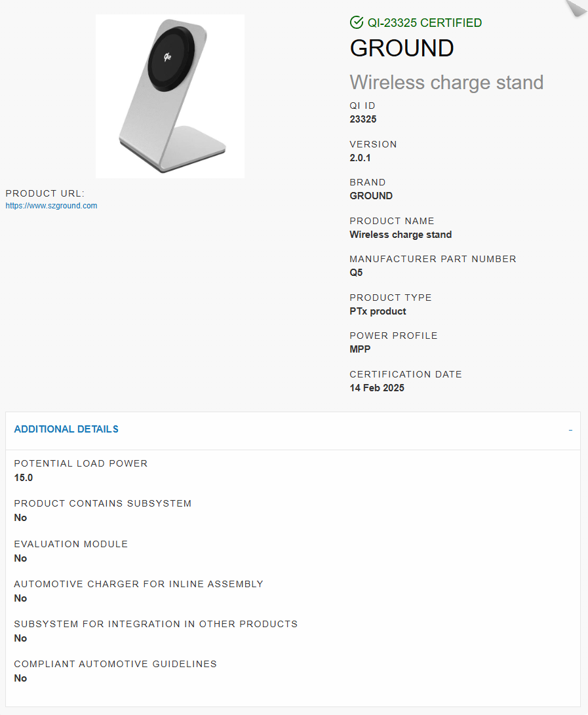Screen dimensions: 588x715
Task: Click the EVALUATION MODULE label
Action: click(71, 544)
